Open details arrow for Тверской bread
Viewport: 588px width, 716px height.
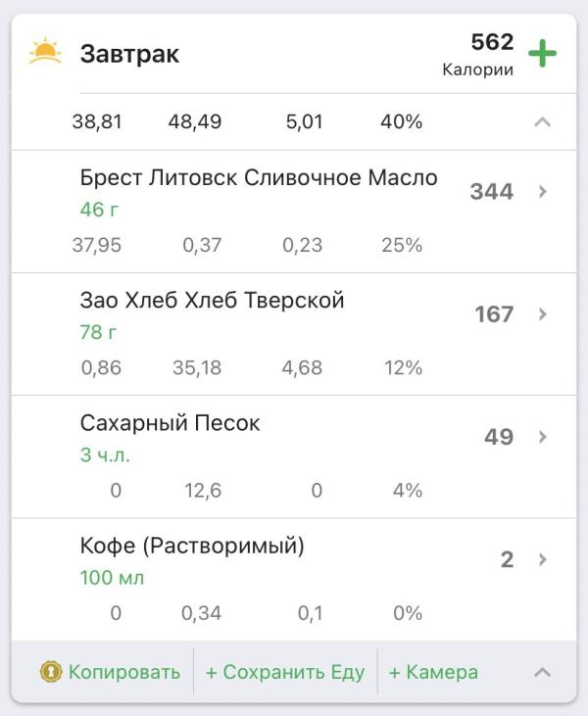[x=542, y=314]
